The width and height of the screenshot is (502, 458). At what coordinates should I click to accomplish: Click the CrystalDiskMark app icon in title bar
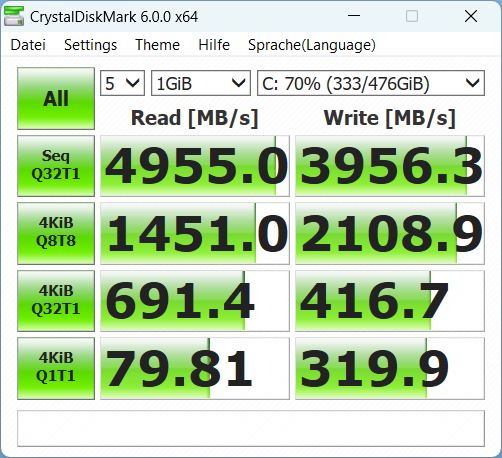14,16
